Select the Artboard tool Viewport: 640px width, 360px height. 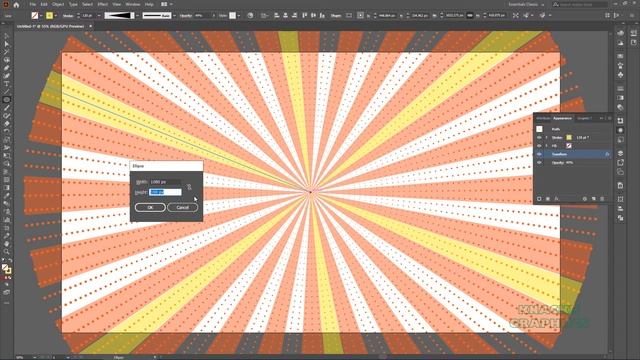tap(7, 228)
